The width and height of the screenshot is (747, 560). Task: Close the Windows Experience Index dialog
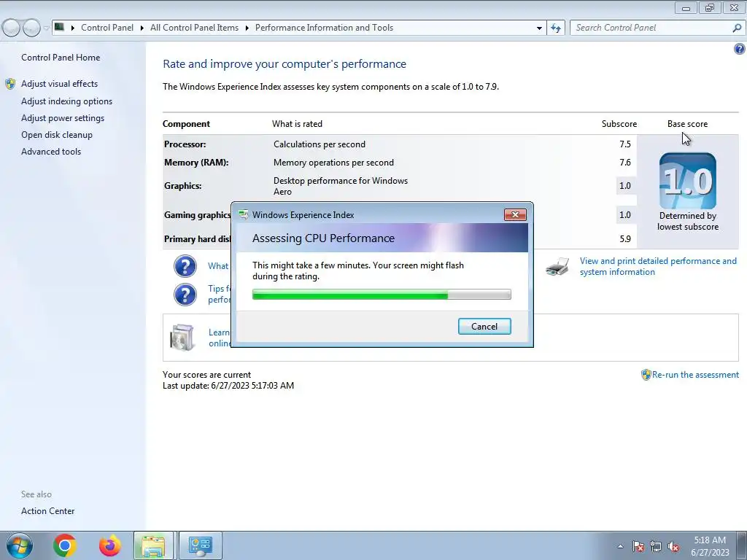click(515, 215)
